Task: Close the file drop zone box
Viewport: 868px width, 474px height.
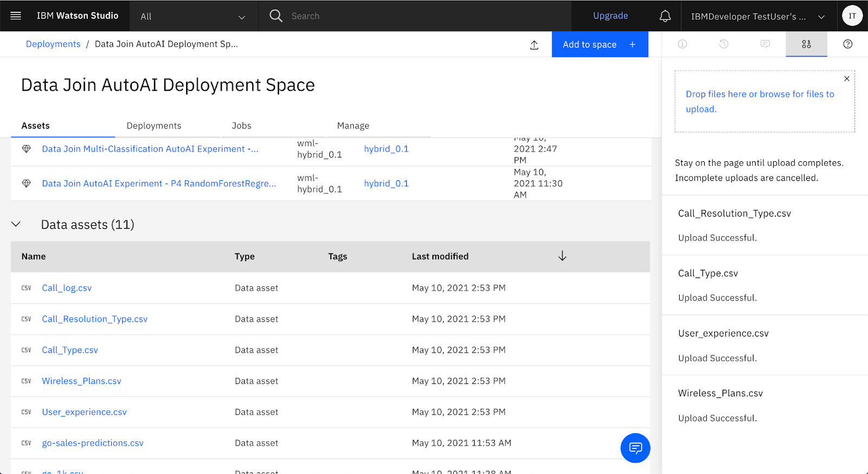Action: (846, 79)
